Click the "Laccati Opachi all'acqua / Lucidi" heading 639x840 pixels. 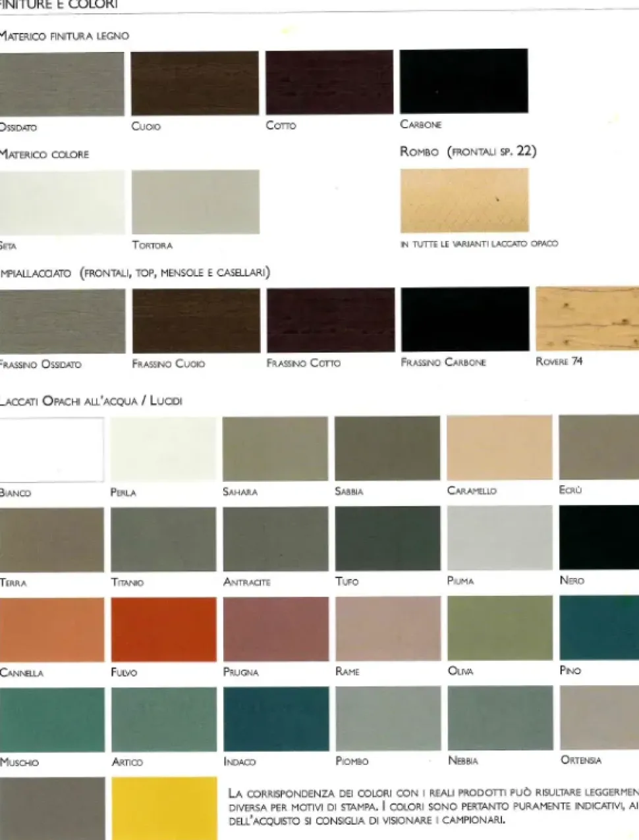(91, 400)
